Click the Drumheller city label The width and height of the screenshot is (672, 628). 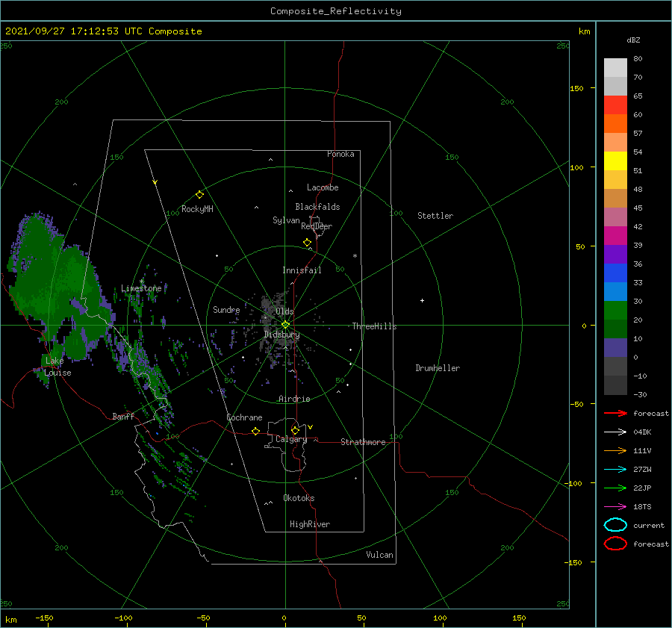click(438, 368)
